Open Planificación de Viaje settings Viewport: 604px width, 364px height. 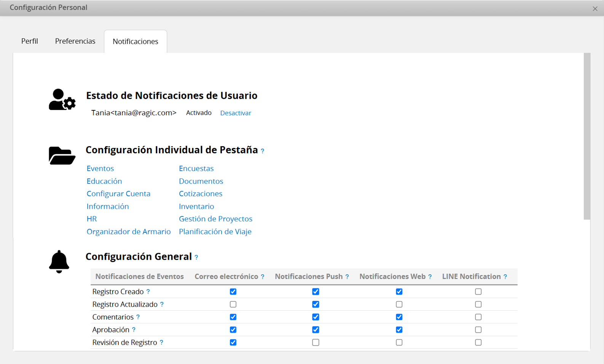215,232
